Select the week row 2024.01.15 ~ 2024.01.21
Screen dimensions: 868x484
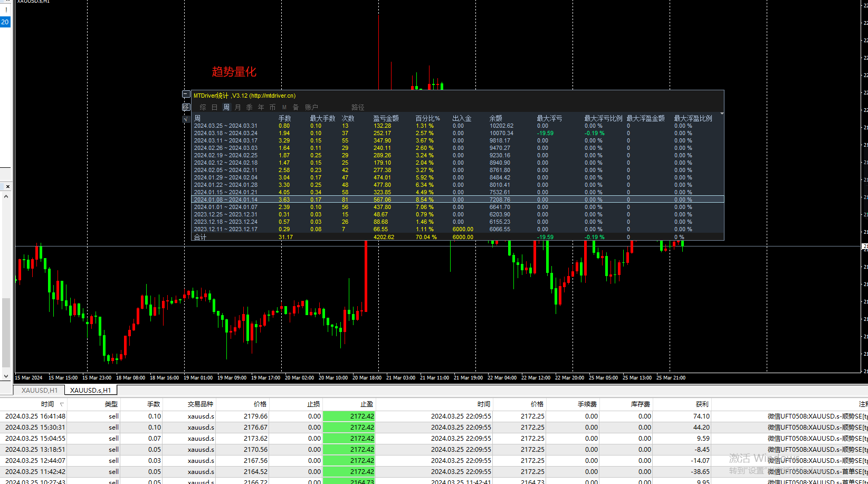[457, 192]
